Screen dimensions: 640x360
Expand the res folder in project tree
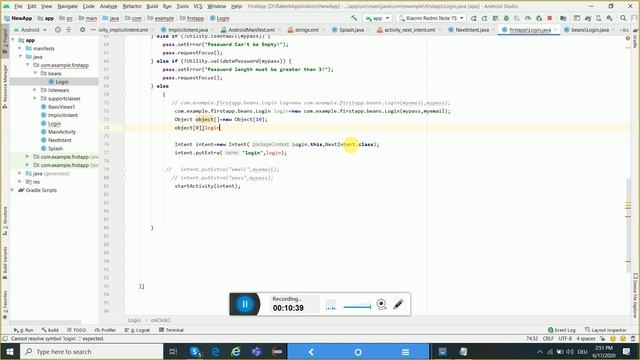coord(20,182)
